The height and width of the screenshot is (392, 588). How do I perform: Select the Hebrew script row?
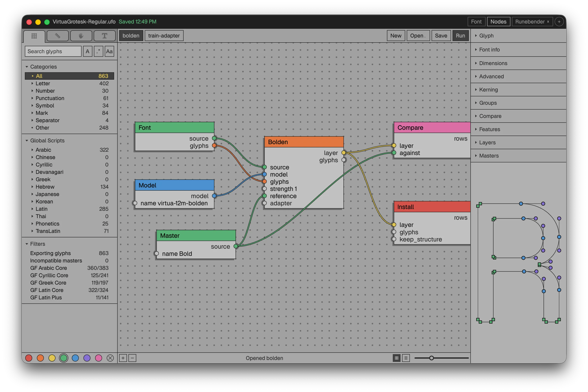pos(69,187)
